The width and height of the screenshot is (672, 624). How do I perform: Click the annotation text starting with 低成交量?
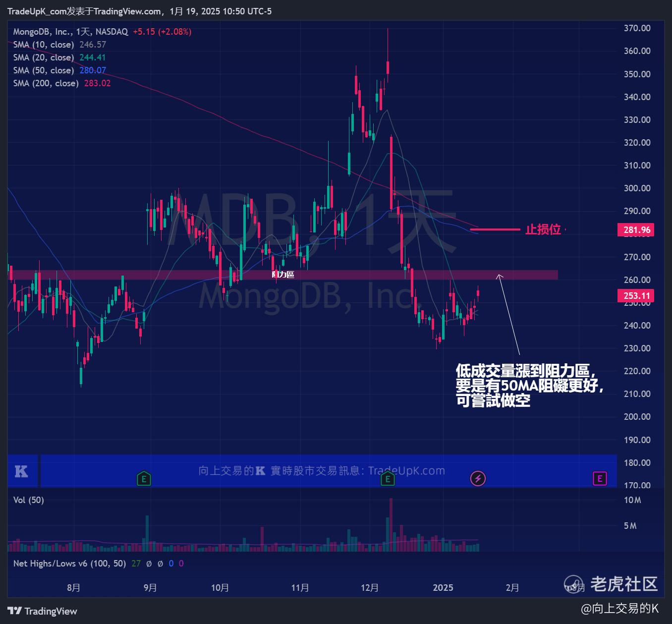click(x=530, y=386)
